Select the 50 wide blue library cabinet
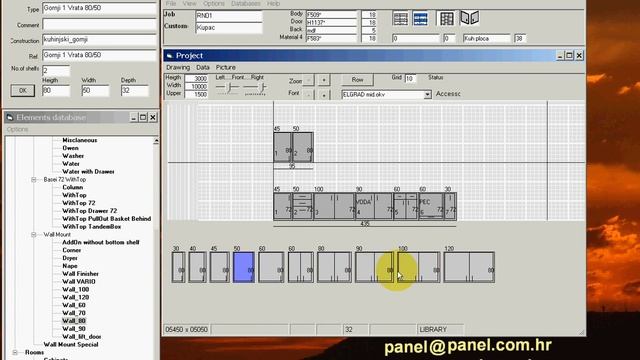 244,267
